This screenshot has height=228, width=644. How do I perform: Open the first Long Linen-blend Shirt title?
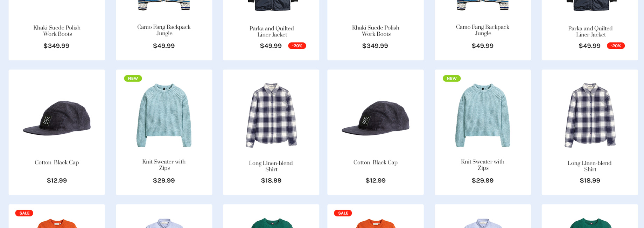[271, 166]
